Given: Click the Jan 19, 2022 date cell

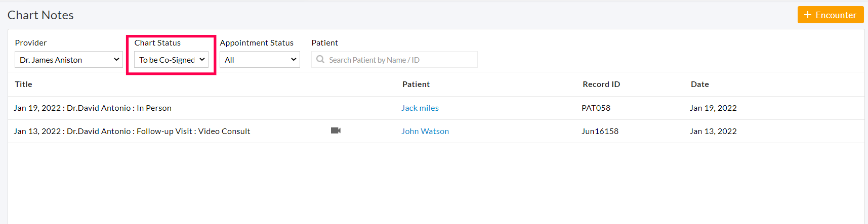Looking at the screenshot, I should [713, 108].
